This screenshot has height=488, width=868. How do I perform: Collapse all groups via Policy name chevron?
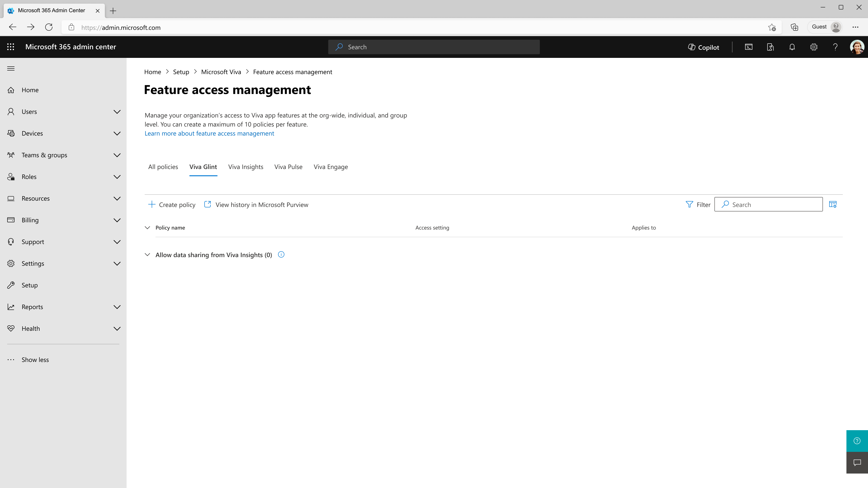tap(147, 228)
